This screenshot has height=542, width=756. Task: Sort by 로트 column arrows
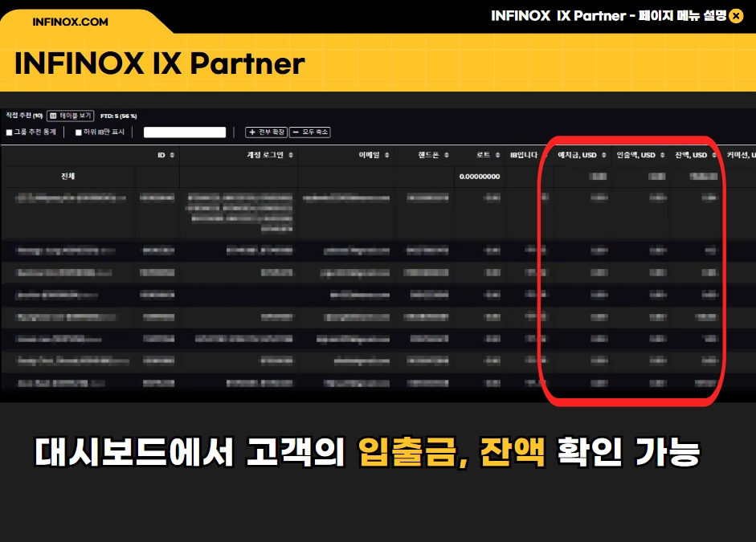pos(497,155)
